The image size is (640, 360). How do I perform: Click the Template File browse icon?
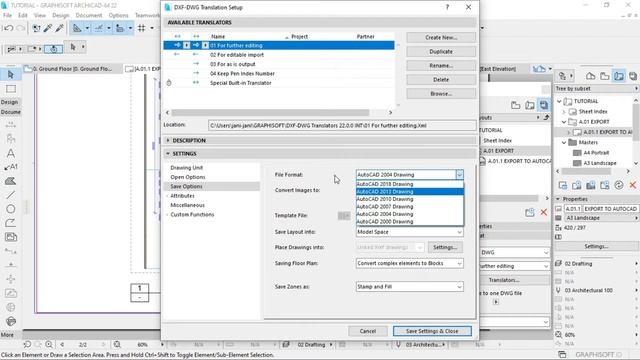344,216
